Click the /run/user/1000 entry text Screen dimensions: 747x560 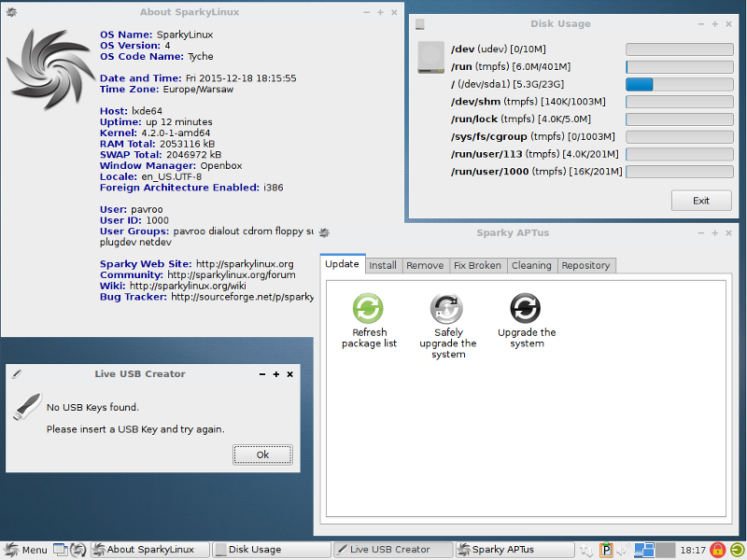(536, 172)
